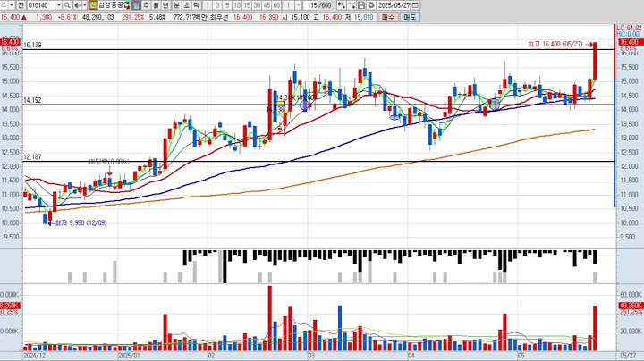Open the leftmost dropdown arrow in the toolbar

tap(12, 5)
